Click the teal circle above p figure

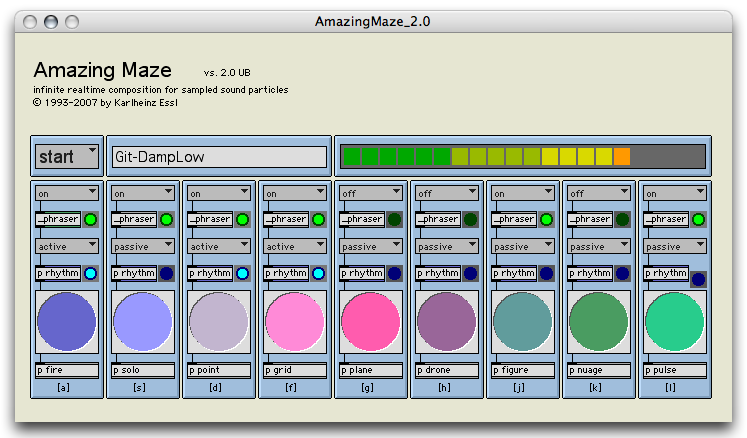point(523,322)
